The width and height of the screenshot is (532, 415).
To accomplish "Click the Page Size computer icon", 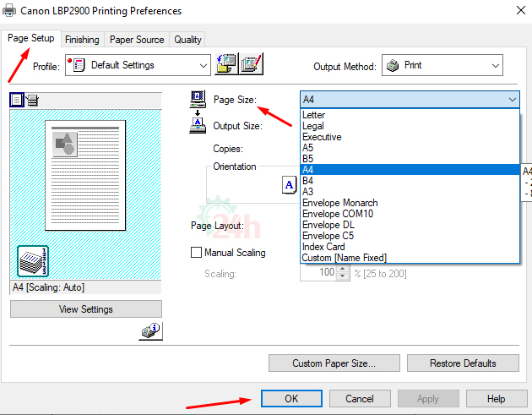I will click(198, 100).
